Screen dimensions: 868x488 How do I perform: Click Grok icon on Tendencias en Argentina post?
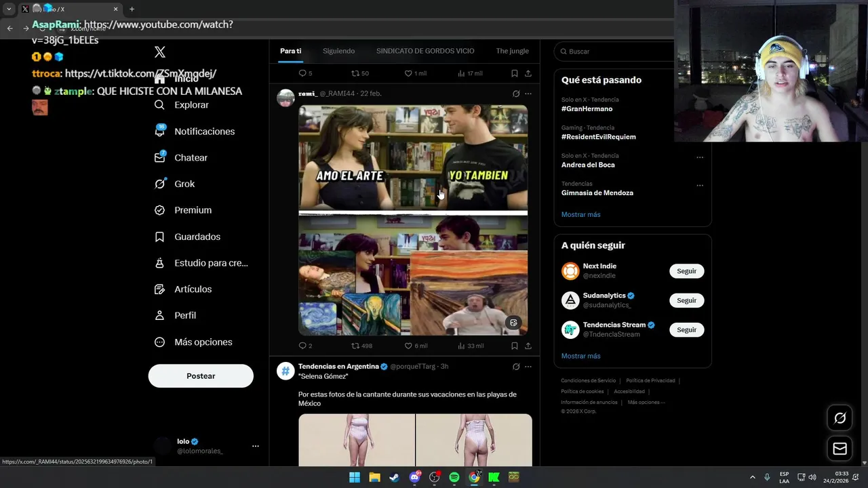[516, 367]
